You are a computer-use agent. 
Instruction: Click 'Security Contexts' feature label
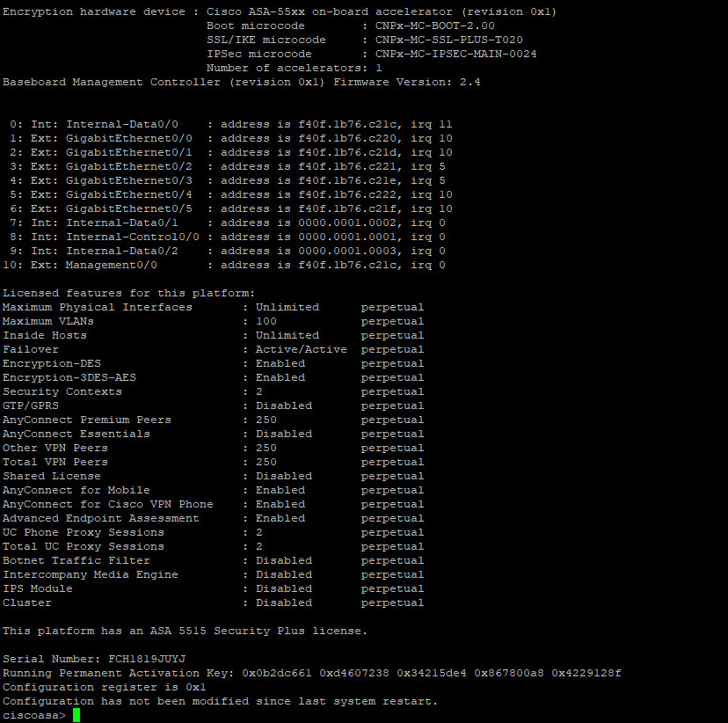click(62, 392)
